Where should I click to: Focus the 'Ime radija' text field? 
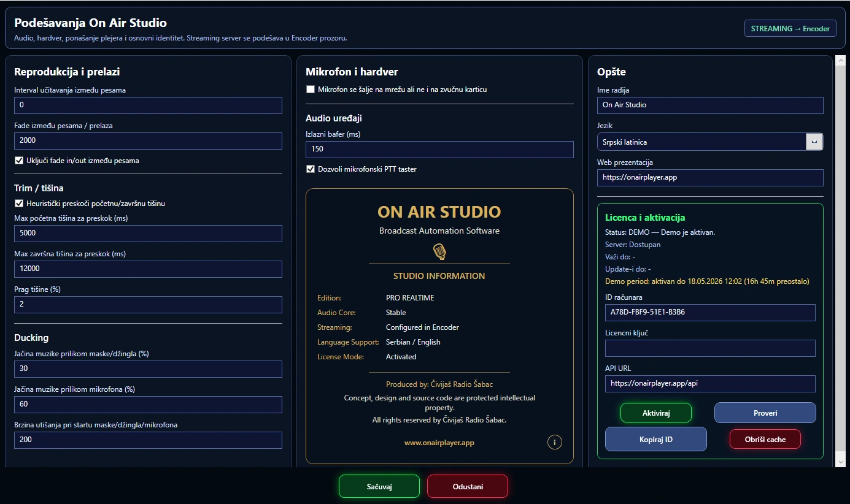pos(710,105)
